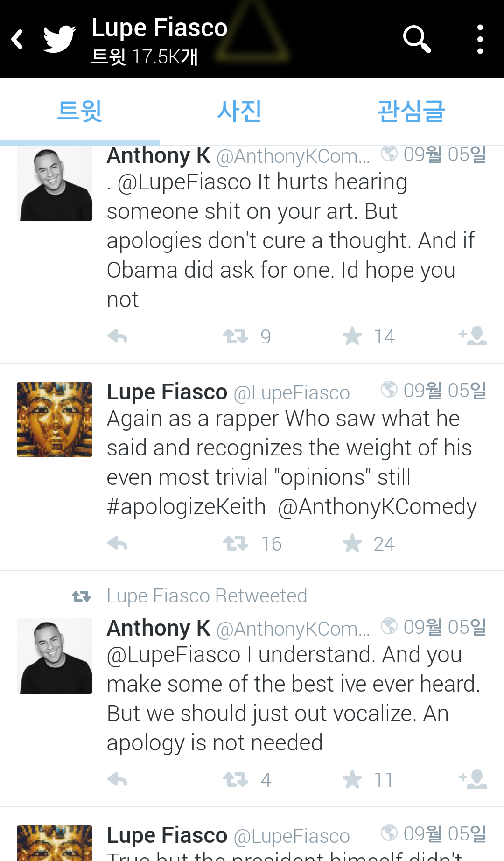
Task: Select the 트윗 tab
Action: point(80,111)
